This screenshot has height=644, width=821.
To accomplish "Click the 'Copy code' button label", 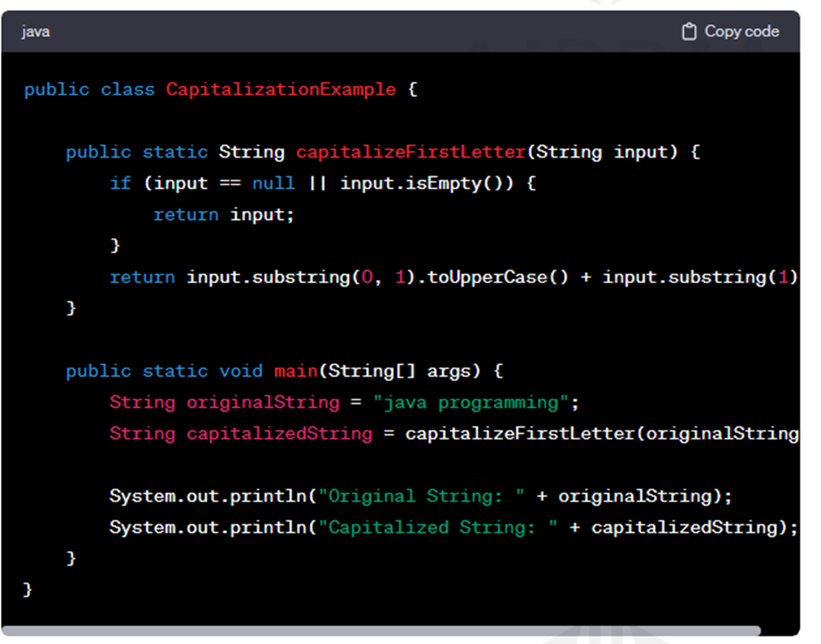I will (742, 31).
